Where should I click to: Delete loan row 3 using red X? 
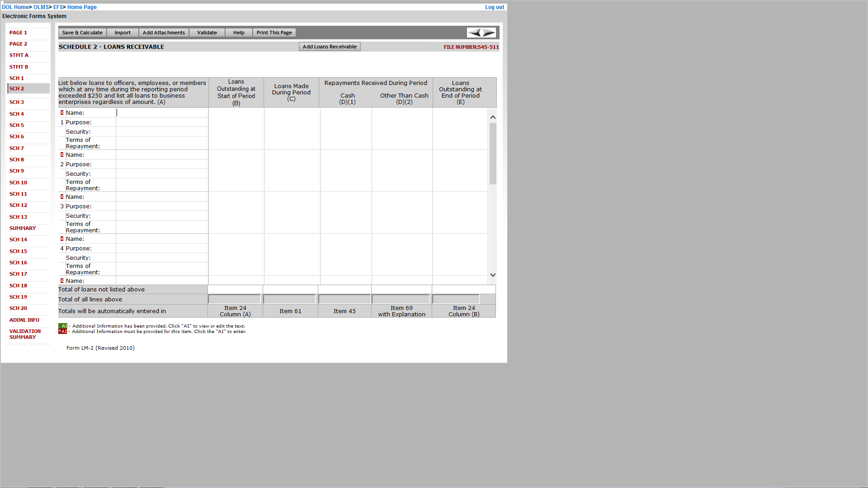coord(62,197)
